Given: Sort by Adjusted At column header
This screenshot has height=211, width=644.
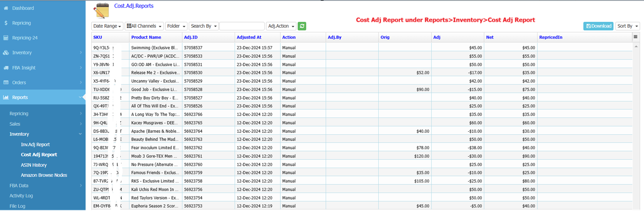Looking at the screenshot, I should pyautogui.click(x=249, y=37).
